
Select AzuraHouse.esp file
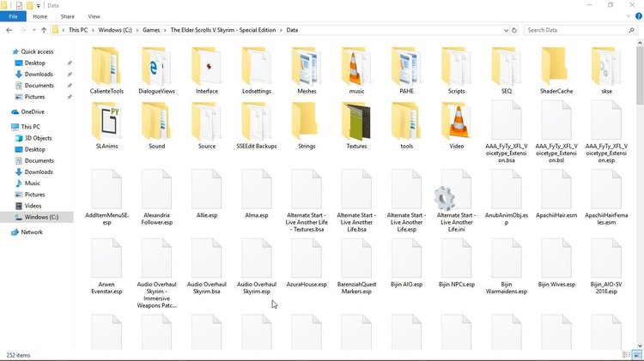(x=307, y=263)
